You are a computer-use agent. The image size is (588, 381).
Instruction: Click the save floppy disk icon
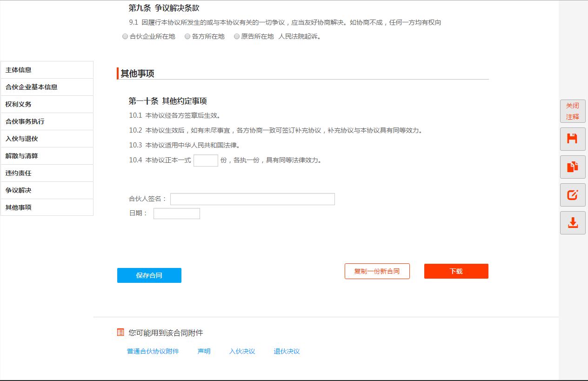point(572,139)
